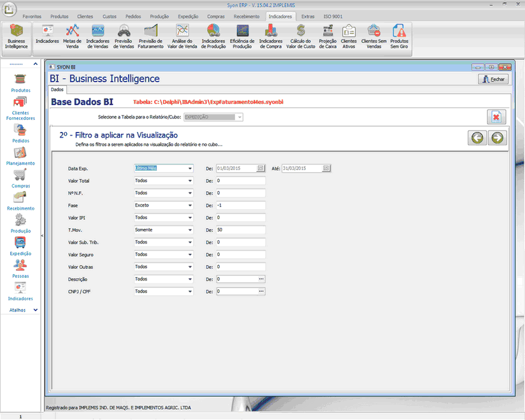Open the T.Mov. filter dropdown
This screenshot has width=525, height=420.
[x=190, y=230]
